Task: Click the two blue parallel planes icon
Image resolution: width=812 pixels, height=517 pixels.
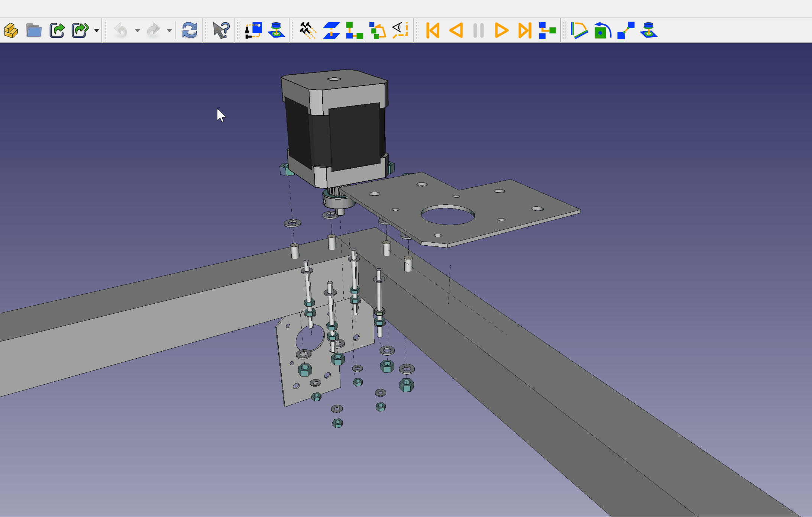Action: [x=331, y=30]
